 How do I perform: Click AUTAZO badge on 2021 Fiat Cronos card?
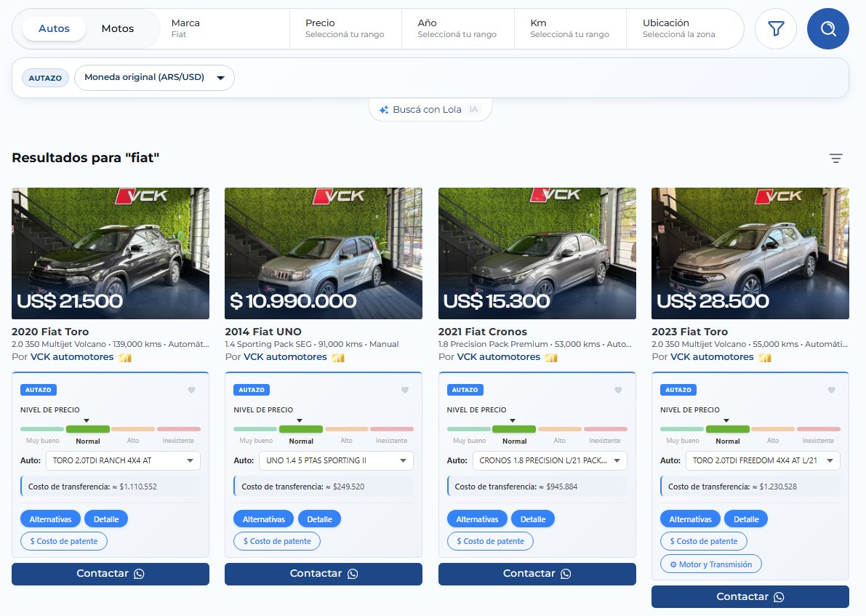point(465,390)
